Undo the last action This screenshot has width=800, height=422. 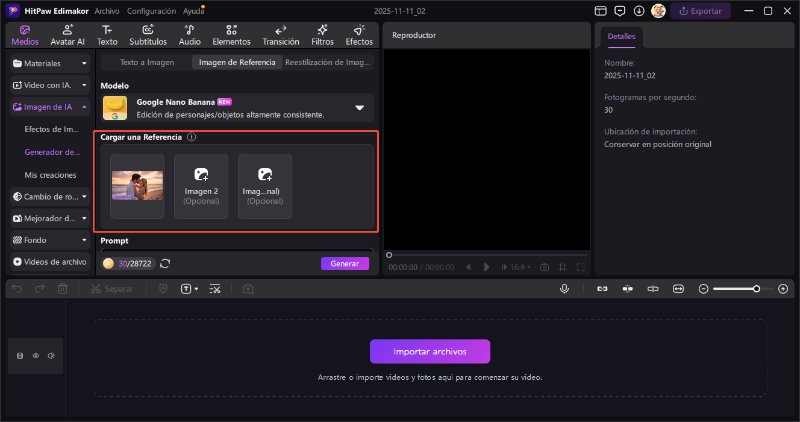(x=17, y=289)
